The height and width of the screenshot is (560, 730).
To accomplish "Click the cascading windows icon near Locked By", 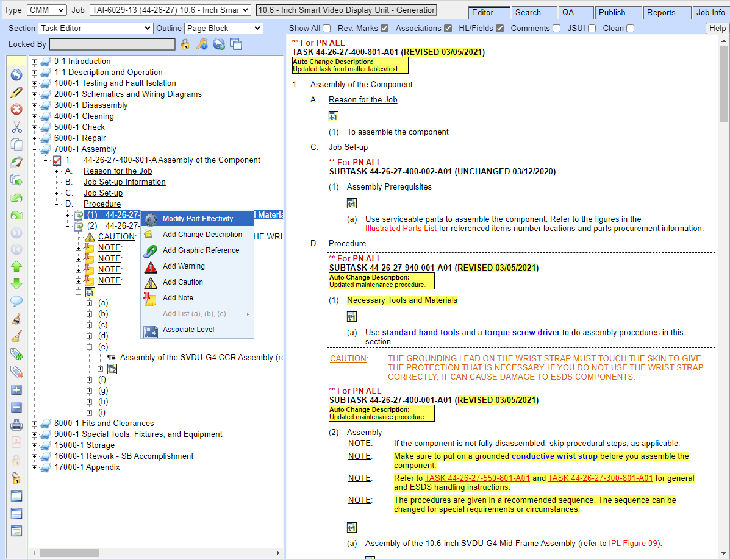I will click(236, 44).
